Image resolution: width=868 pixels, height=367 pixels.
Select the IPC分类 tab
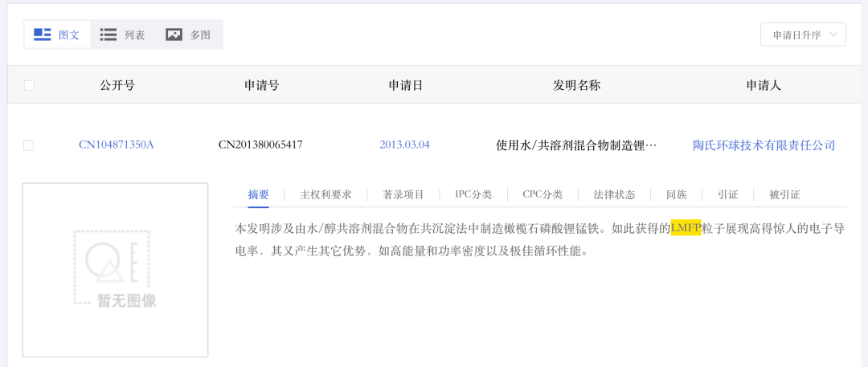[473, 195]
